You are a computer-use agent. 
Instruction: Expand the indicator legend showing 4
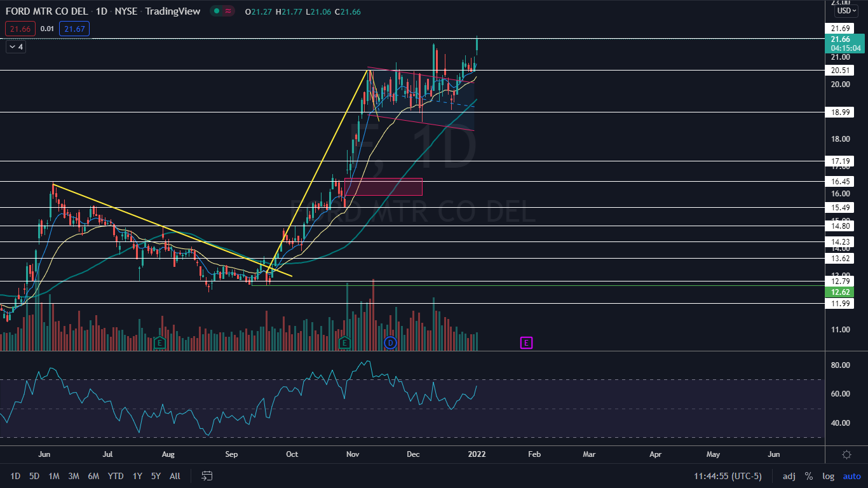click(x=15, y=46)
